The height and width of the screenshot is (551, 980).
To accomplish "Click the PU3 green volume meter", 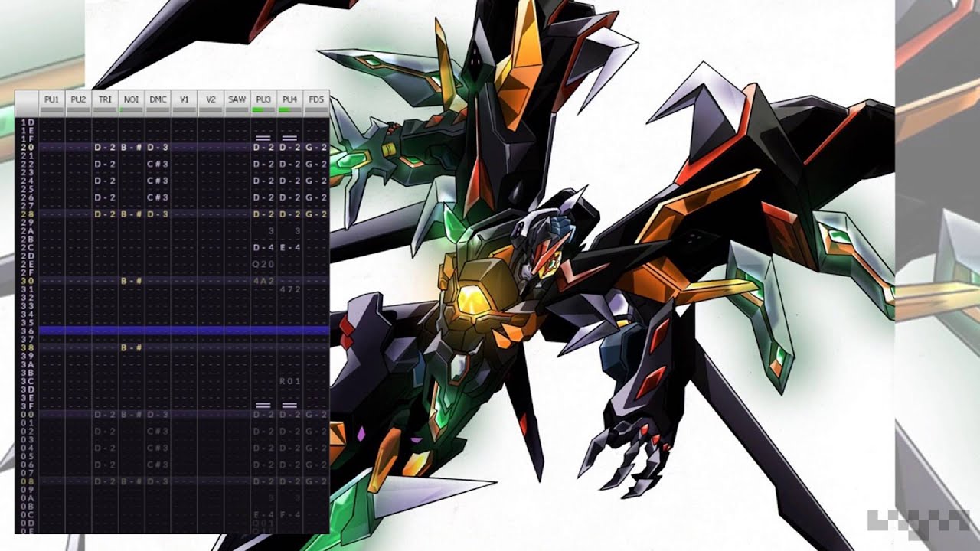I will click(263, 111).
